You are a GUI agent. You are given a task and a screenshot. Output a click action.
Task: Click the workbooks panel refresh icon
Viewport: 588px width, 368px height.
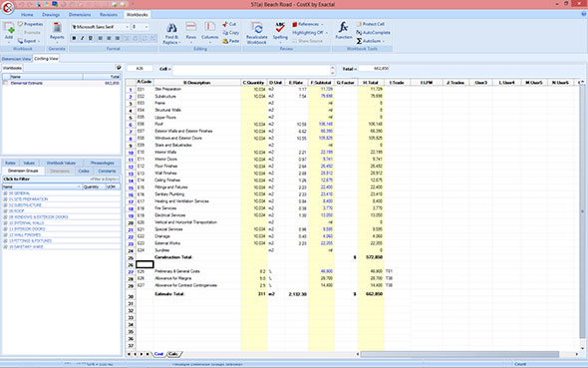click(119, 68)
